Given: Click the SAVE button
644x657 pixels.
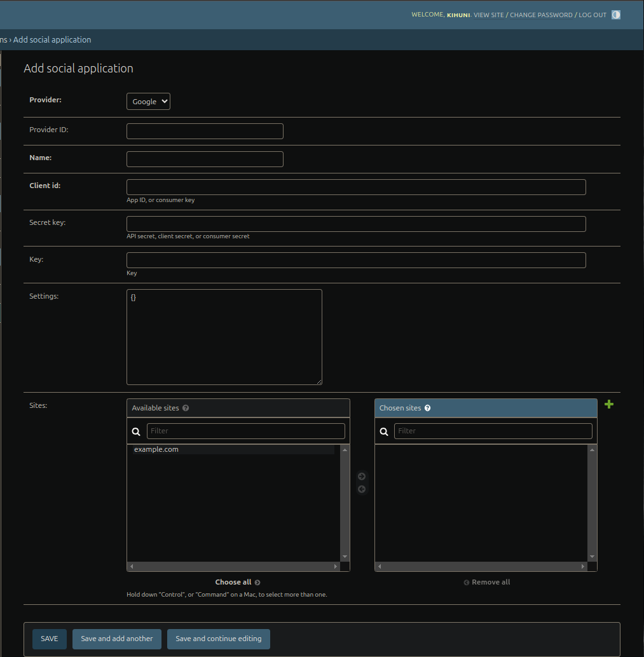Looking at the screenshot, I should tap(49, 639).
